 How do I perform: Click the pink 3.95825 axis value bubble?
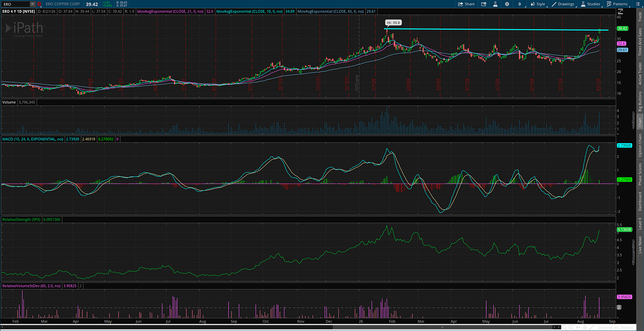pos(624,296)
